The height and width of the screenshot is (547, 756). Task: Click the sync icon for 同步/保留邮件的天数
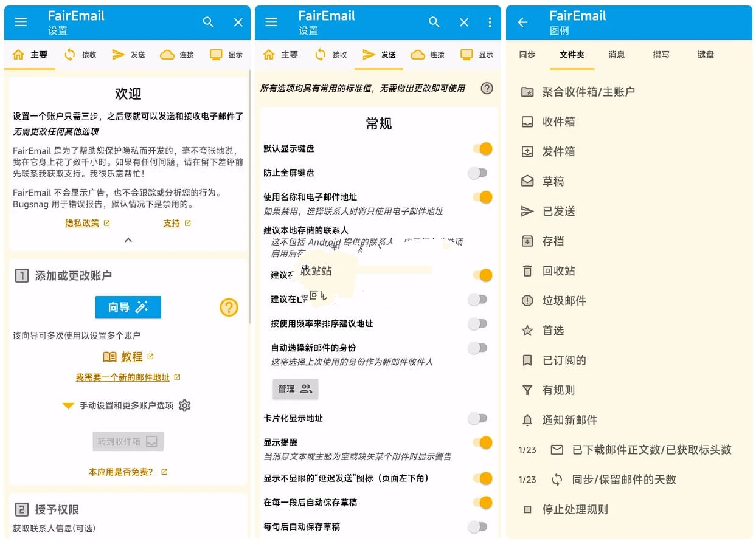click(x=557, y=480)
